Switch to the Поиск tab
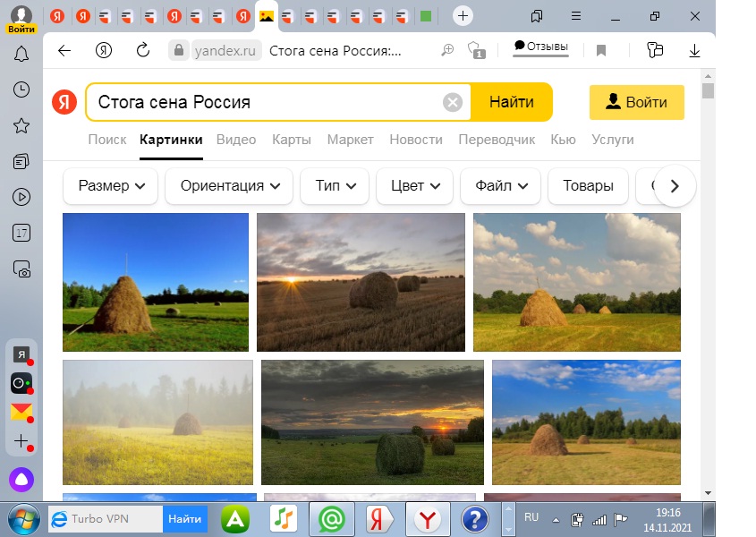This screenshot has height=537, width=756. pyautogui.click(x=107, y=140)
